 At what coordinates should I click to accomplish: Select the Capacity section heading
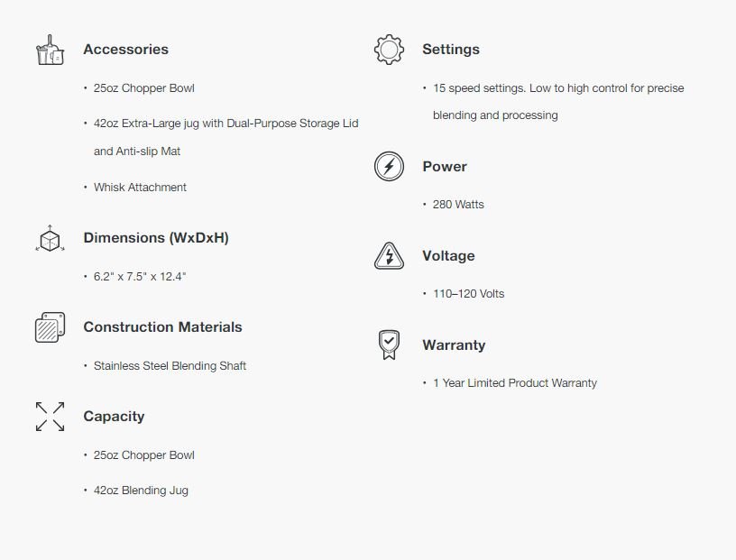click(x=114, y=417)
